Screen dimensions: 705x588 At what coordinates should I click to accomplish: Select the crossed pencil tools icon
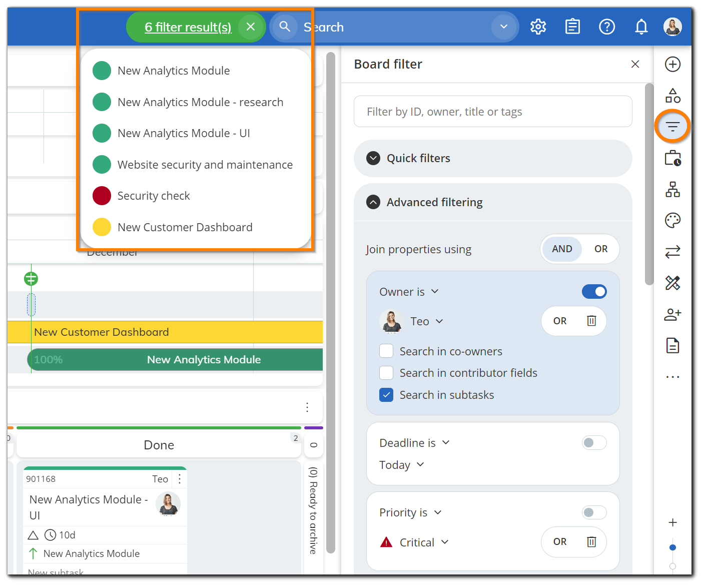coord(672,283)
